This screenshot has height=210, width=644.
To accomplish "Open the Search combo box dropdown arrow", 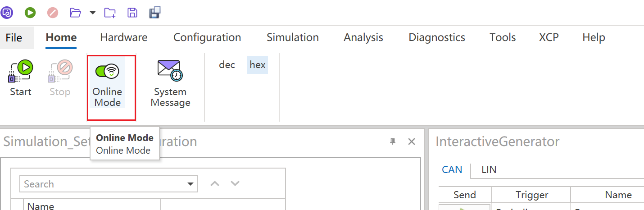I will coord(191,184).
